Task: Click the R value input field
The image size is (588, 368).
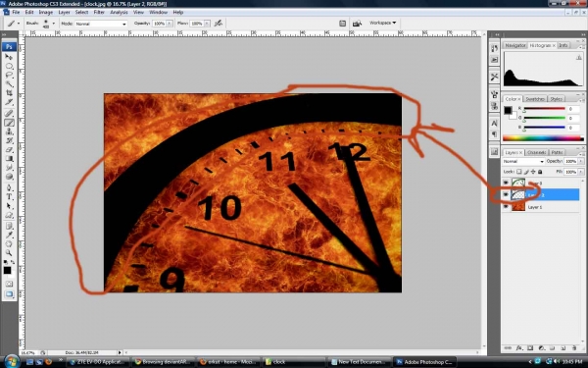Action: point(573,109)
